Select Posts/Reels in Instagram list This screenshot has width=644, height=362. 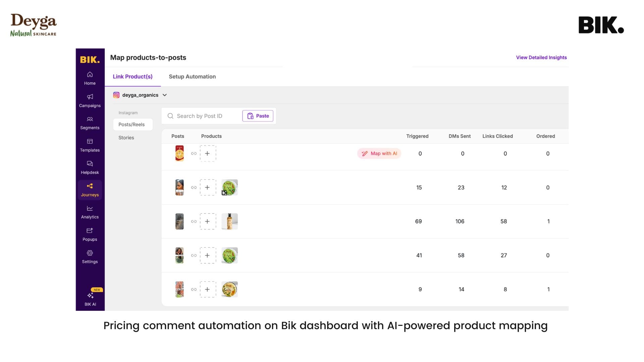[x=133, y=125]
